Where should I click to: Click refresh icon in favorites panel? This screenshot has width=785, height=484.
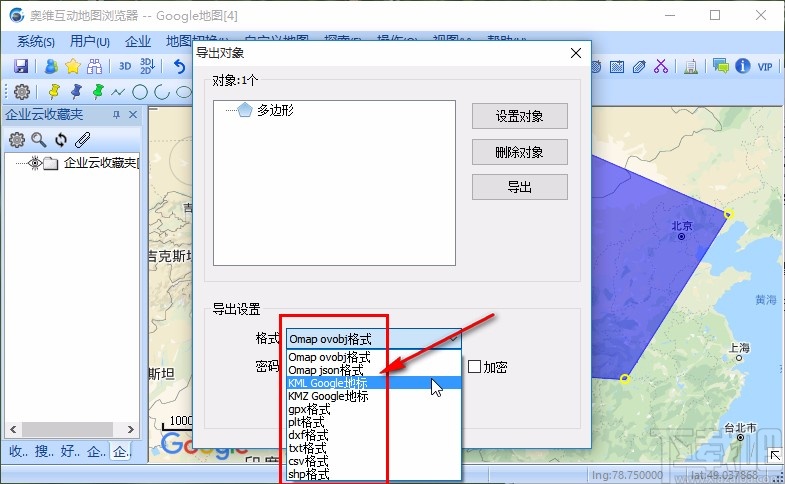(x=61, y=140)
